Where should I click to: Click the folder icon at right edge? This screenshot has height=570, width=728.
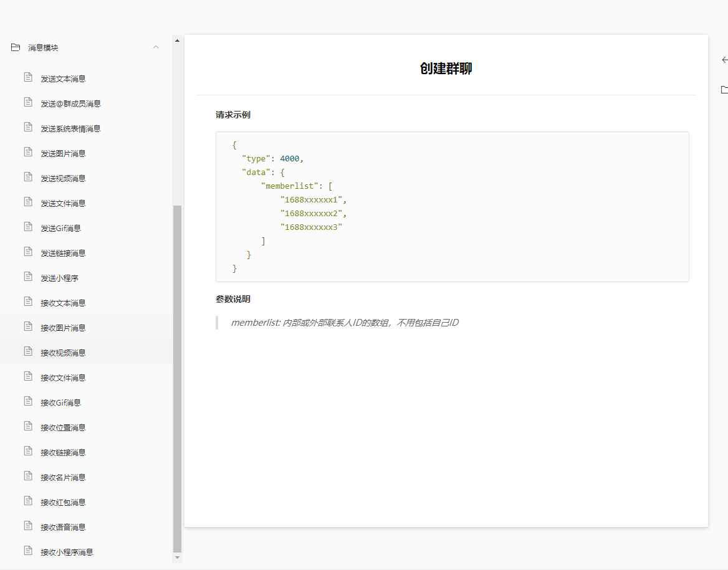pyautogui.click(x=724, y=90)
